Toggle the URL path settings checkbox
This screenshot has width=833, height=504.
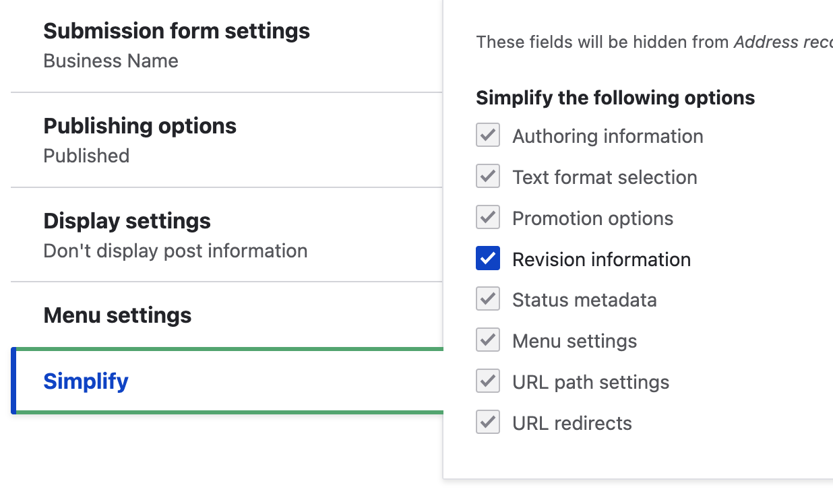(x=488, y=382)
